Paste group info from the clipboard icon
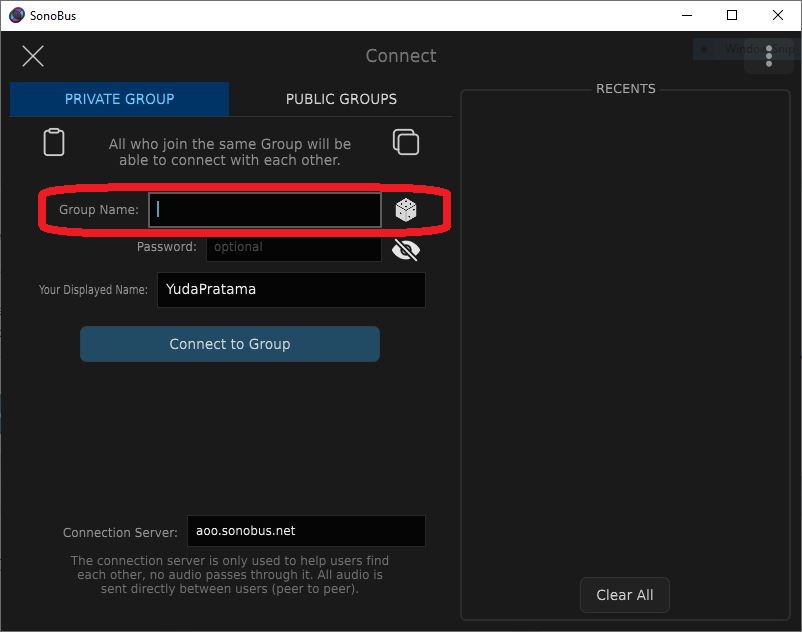The width and height of the screenshot is (802, 632). (x=54, y=142)
